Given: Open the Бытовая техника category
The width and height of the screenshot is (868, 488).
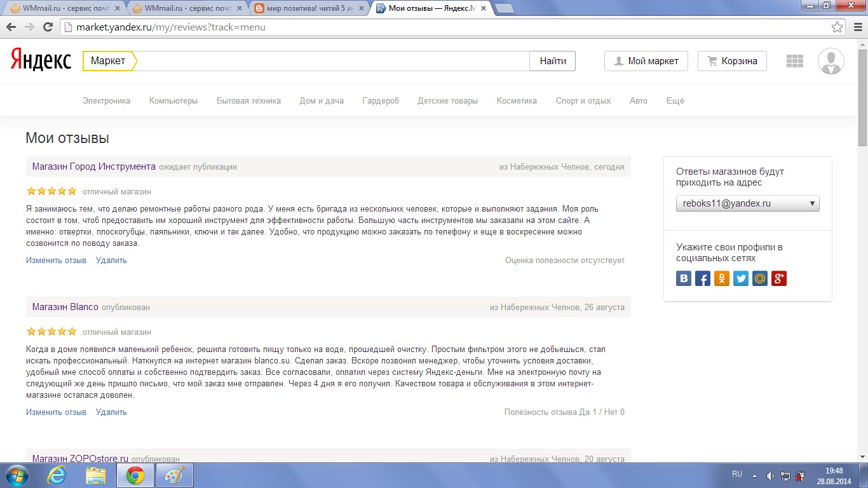Looking at the screenshot, I should 248,100.
